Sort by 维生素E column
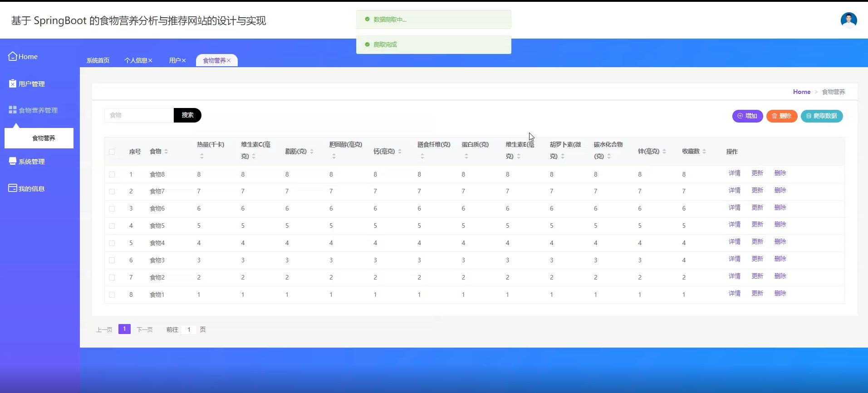 pos(519,156)
